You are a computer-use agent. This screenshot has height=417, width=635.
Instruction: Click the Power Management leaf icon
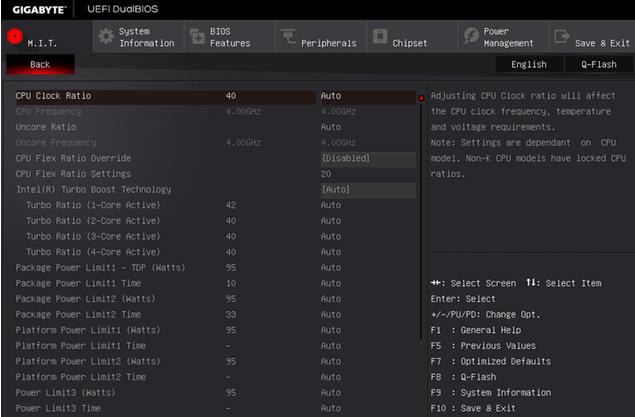click(471, 37)
